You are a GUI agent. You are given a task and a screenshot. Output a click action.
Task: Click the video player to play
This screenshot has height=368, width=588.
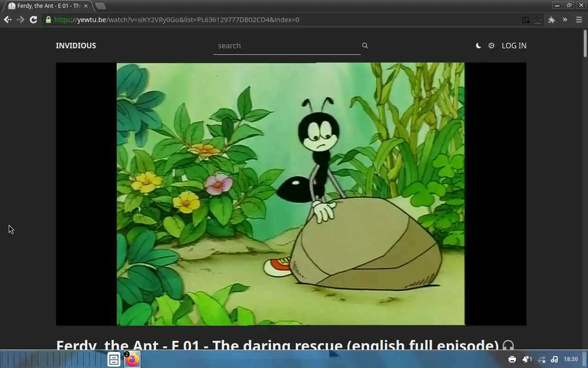click(x=291, y=194)
